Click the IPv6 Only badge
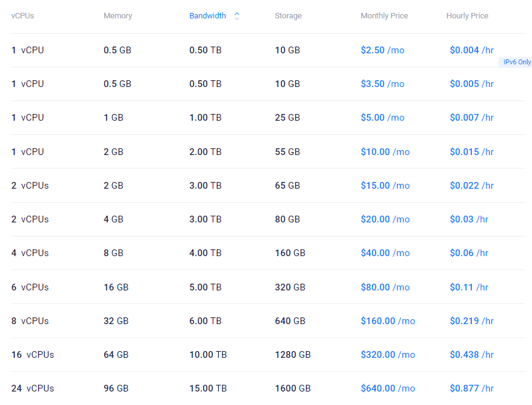 point(516,62)
